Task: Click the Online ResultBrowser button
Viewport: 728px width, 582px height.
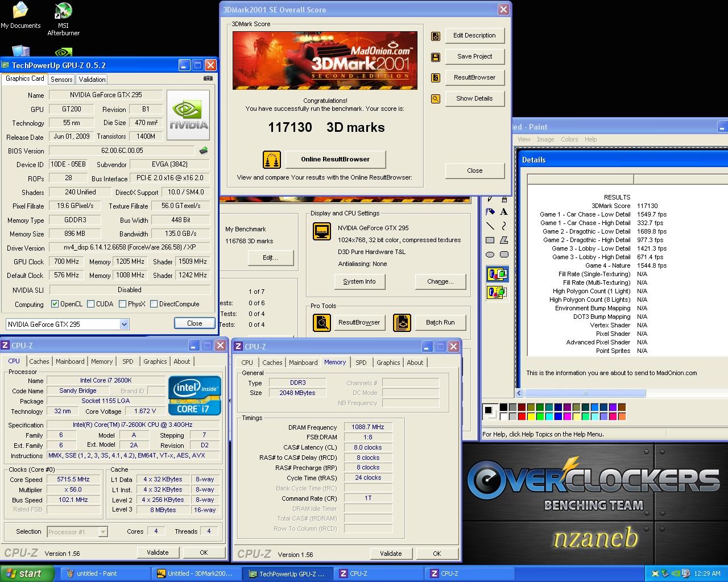Action: pyautogui.click(x=335, y=159)
